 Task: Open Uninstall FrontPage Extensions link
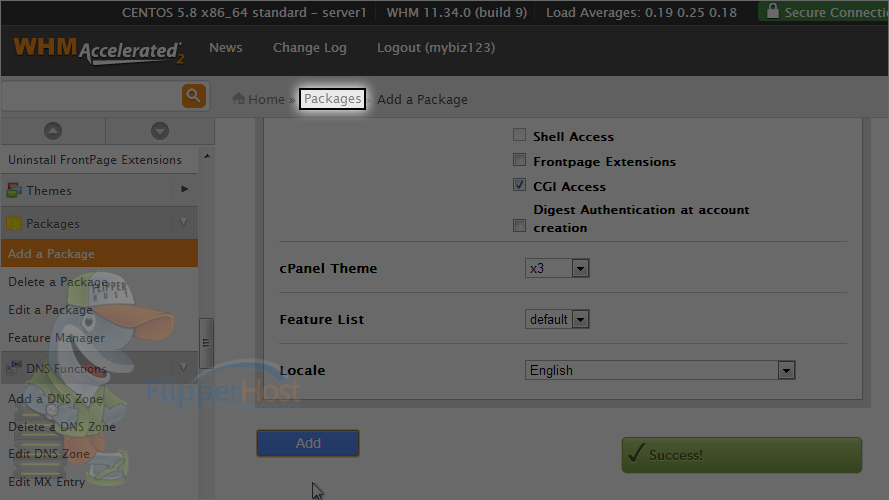click(95, 160)
